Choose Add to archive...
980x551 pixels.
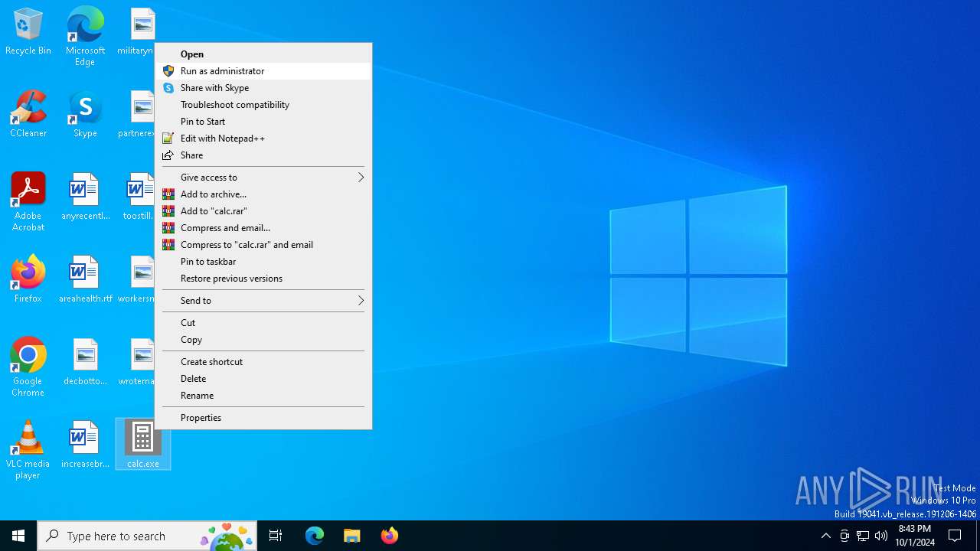(263, 194)
